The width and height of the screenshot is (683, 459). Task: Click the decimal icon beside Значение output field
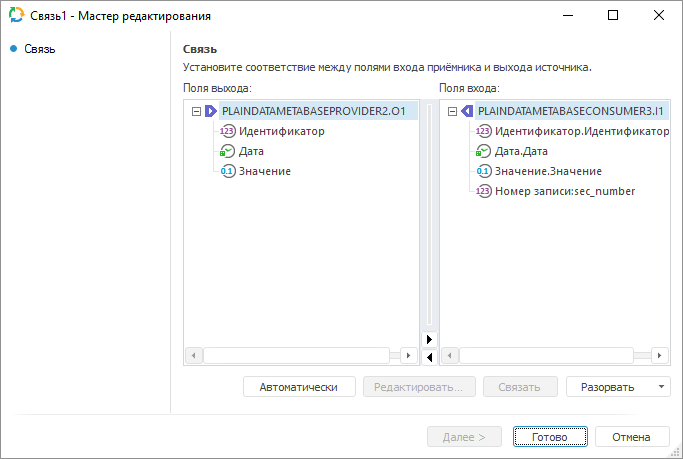pos(228,171)
